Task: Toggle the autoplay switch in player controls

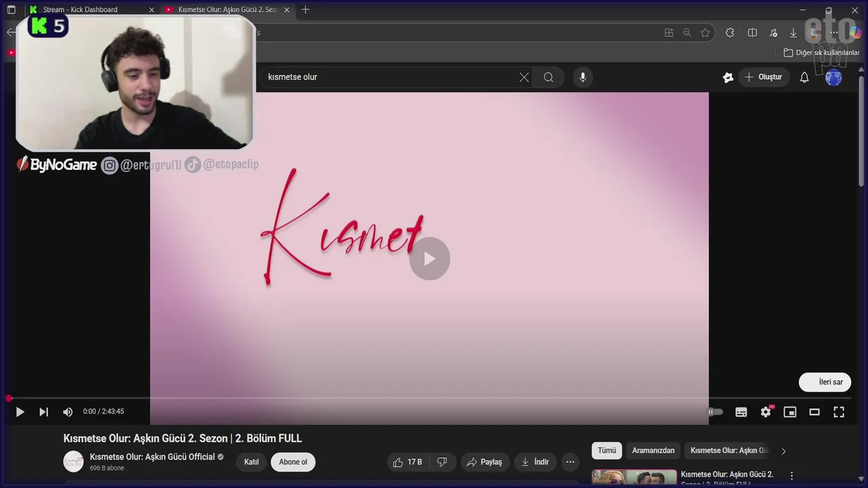Action: tap(715, 411)
